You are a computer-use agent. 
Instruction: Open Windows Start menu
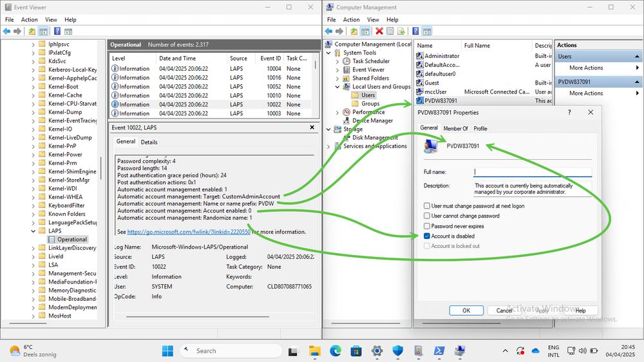coord(167,351)
